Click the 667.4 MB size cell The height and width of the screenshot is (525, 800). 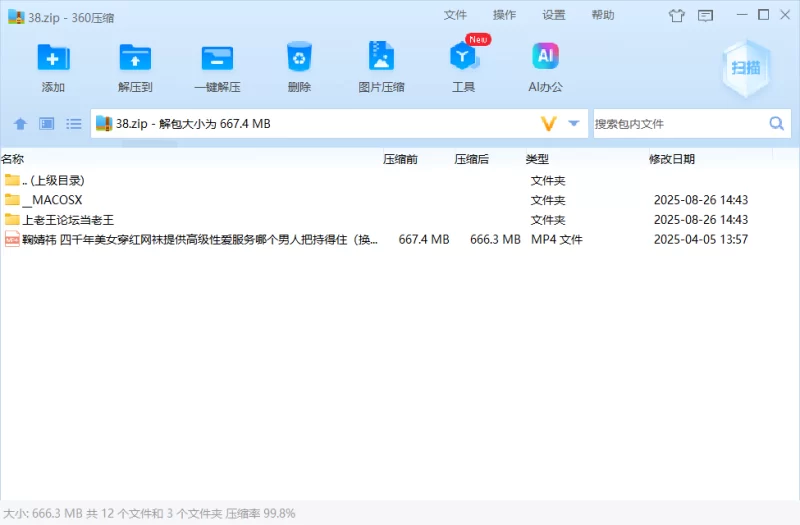point(424,239)
